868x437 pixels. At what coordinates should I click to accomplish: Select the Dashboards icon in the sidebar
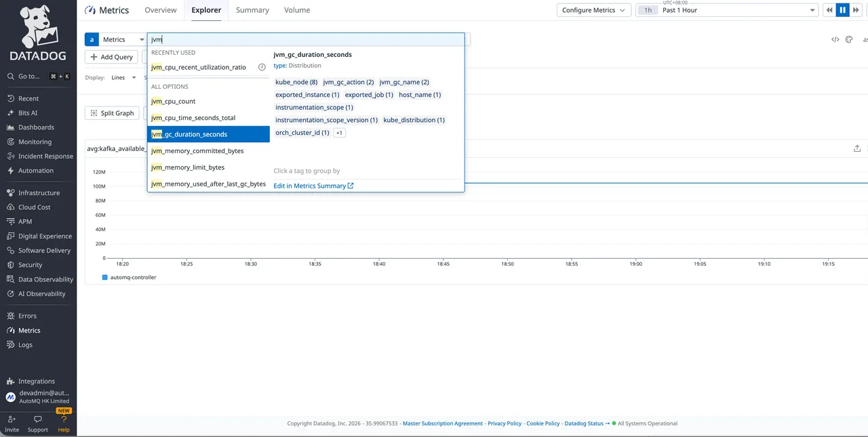(36, 127)
